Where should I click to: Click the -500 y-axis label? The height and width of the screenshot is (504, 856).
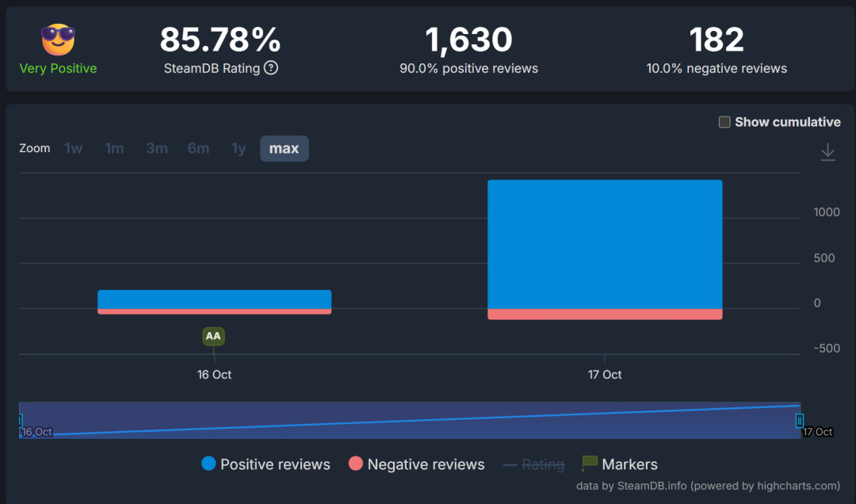pos(827,349)
